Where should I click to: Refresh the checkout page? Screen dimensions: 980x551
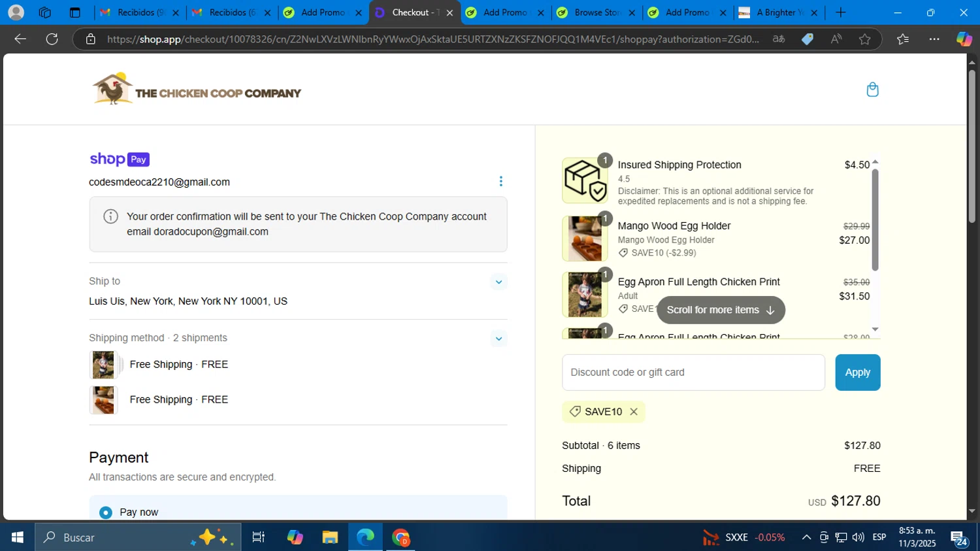(x=52, y=39)
